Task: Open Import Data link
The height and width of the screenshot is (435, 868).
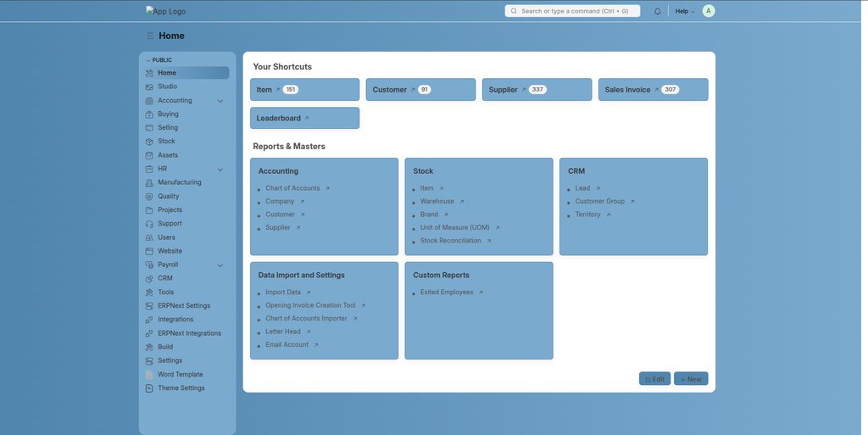Action: 283,293
